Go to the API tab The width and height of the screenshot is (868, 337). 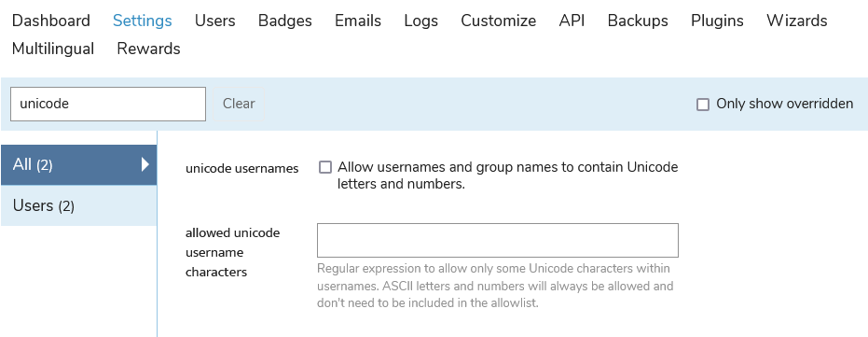click(x=572, y=21)
